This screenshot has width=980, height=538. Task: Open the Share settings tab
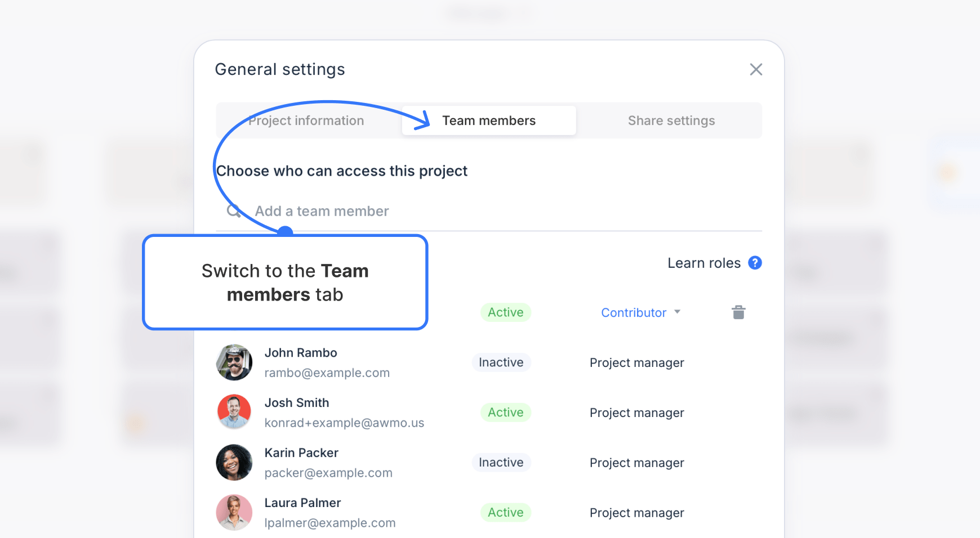click(x=671, y=120)
